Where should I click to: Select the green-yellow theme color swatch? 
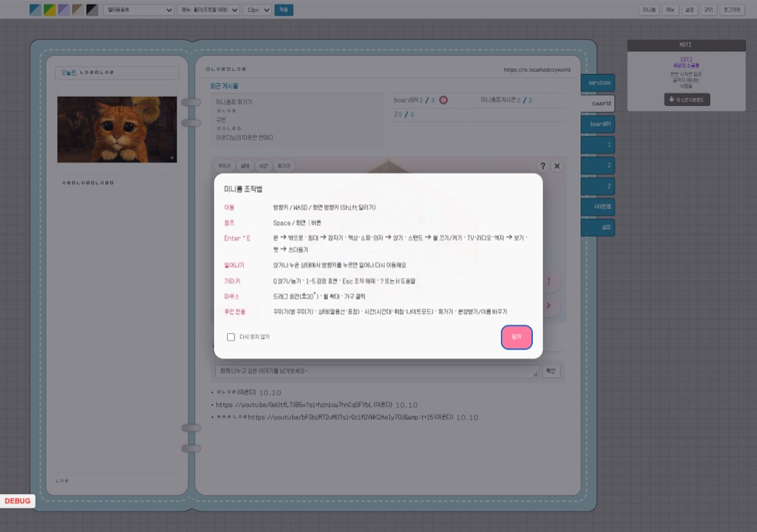tap(49, 10)
